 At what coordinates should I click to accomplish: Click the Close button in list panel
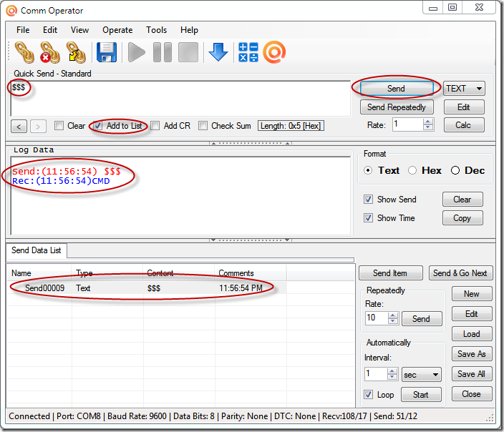point(472,394)
